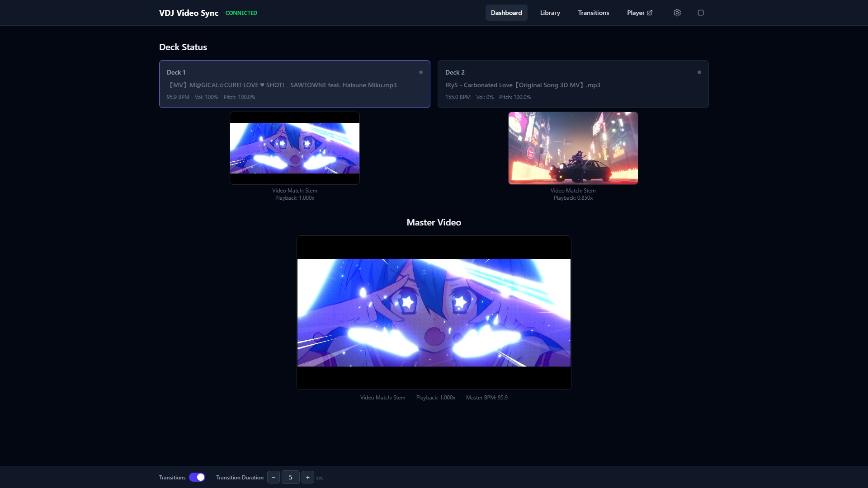Click the fullscreen square icon in the header
The height and width of the screenshot is (488, 868).
[x=701, y=13]
